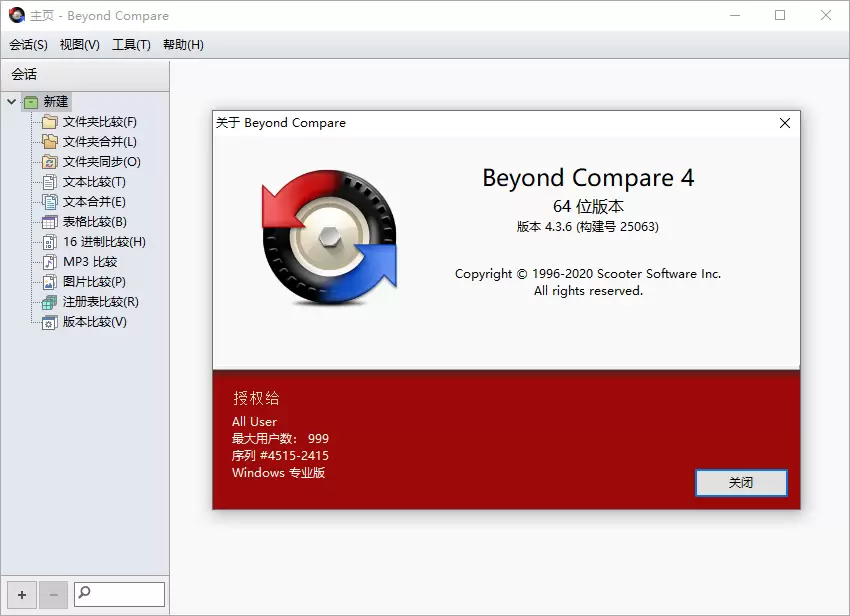Click the minus remove session button
Screen dimensions: 850x616
click(53, 595)
